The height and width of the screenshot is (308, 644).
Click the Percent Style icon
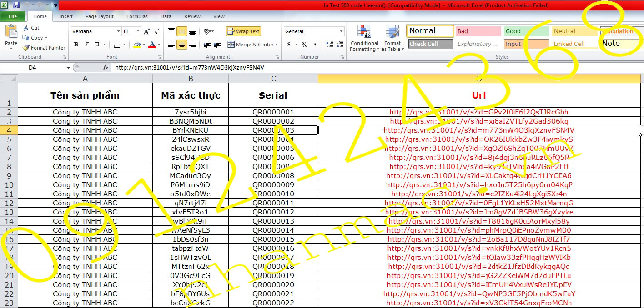[304, 45]
